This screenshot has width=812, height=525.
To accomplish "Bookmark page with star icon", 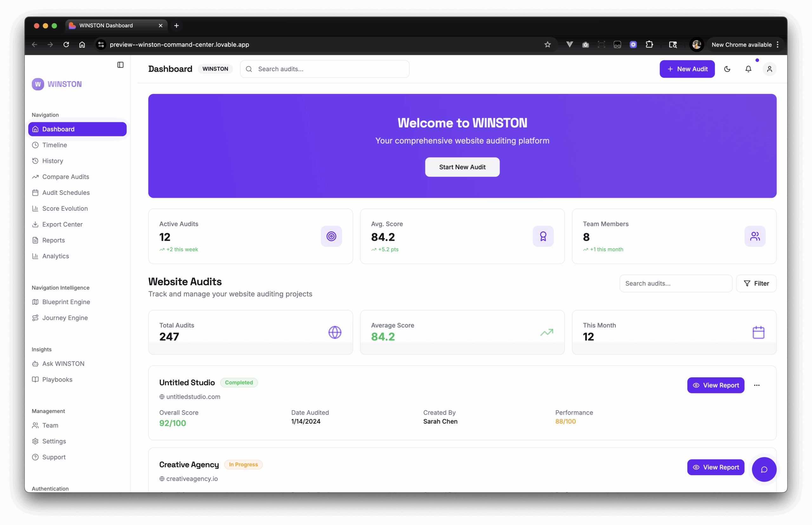I will coord(547,45).
